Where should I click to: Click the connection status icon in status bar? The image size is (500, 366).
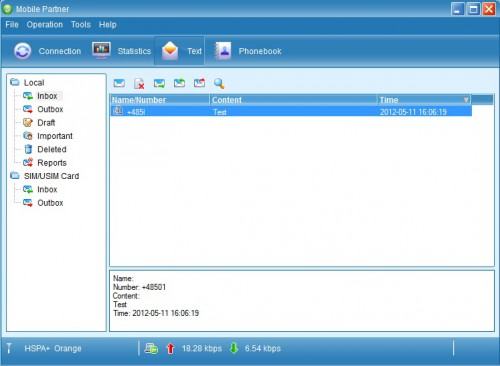pyautogui.click(x=151, y=348)
